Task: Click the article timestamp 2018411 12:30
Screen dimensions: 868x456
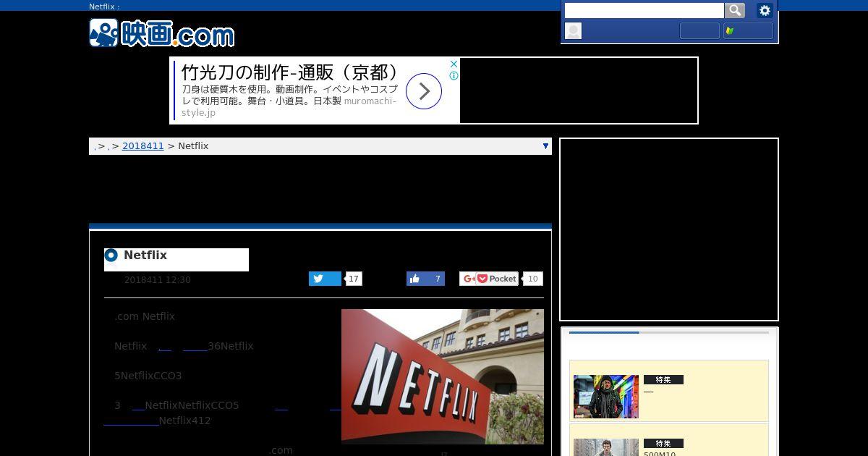Action: click(x=157, y=279)
